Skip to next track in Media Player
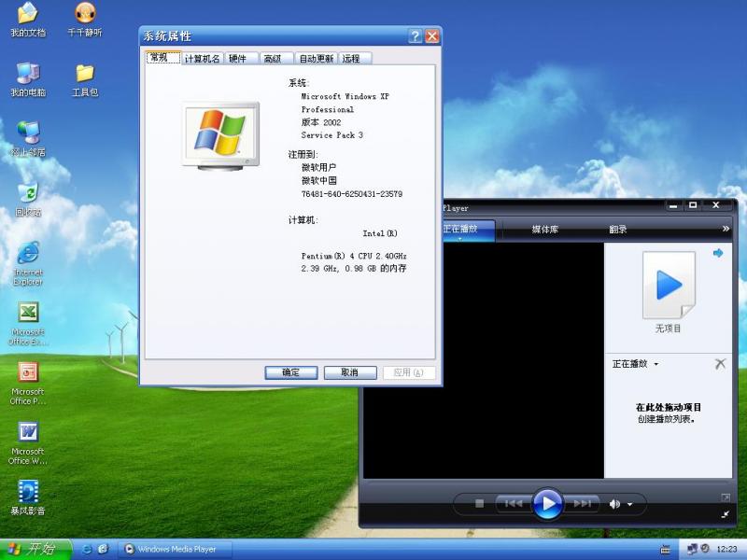The height and width of the screenshot is (560, 747). point(582,503)
